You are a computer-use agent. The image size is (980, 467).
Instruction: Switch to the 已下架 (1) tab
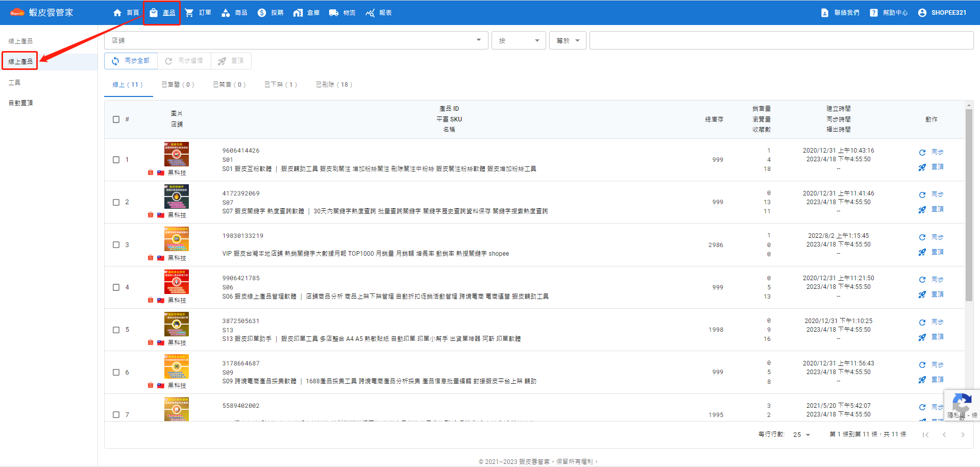pos(280,85)
